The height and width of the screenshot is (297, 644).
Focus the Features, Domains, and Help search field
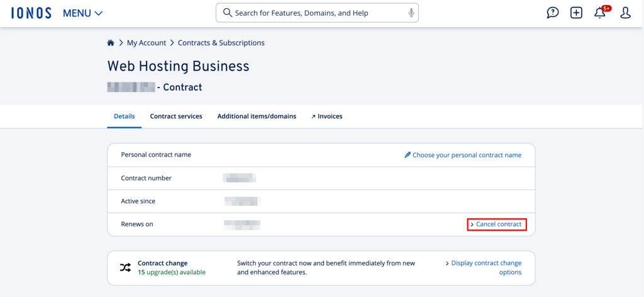point(314,13)
